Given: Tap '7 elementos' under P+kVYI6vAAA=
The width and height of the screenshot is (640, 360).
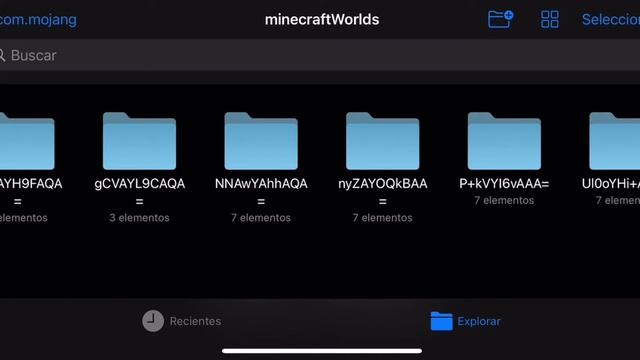Looking at the screenshot, I should (504, 200).
